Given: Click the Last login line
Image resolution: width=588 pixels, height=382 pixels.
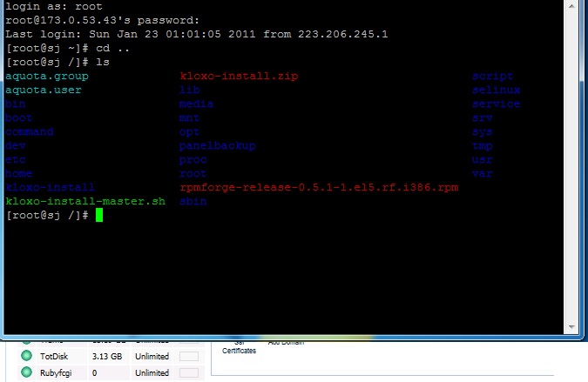Looking at the screenshot, I should [197, 34].
